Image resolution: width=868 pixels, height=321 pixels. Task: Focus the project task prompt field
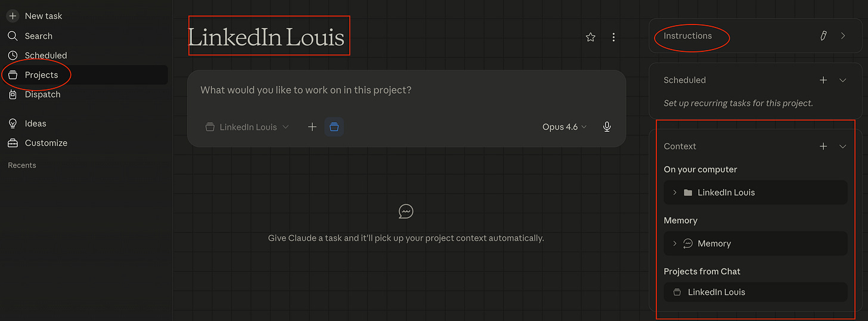tap(407, 91)
